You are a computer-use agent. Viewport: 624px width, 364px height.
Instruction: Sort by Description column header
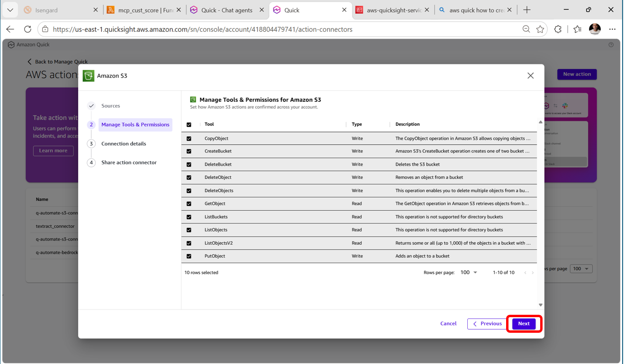click(408, 124)
